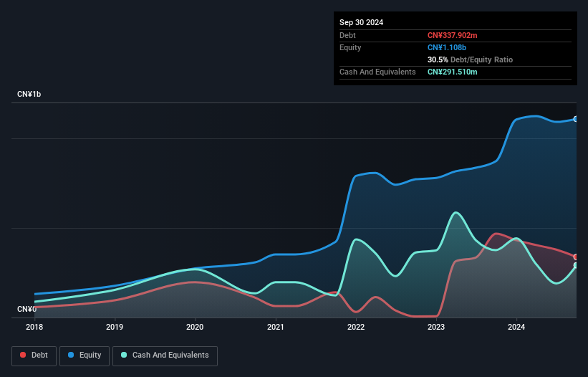This screenshot has height=377, width=588.
Task: Click the 2023 x-axis label
Action: tap(436, 327)
